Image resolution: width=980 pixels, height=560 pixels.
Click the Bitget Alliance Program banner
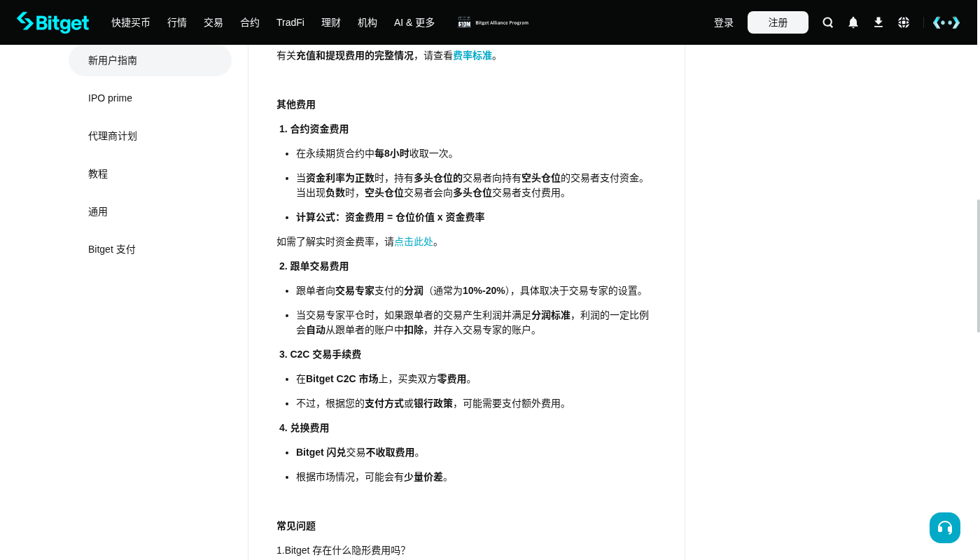(x=493, y=22)
